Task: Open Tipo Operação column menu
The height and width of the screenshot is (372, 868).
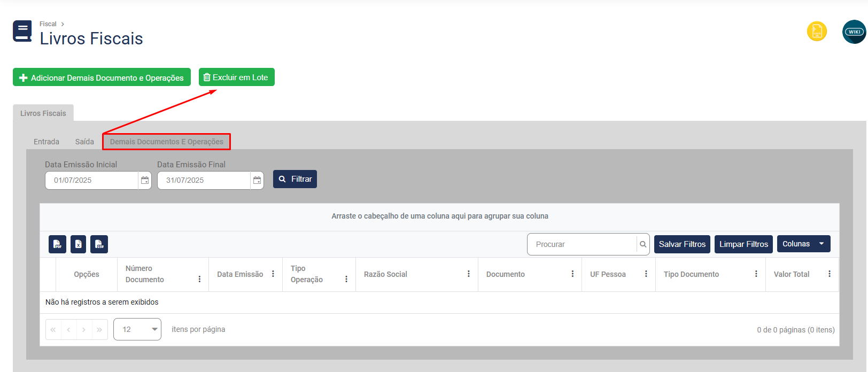Action: pos(346,279)
